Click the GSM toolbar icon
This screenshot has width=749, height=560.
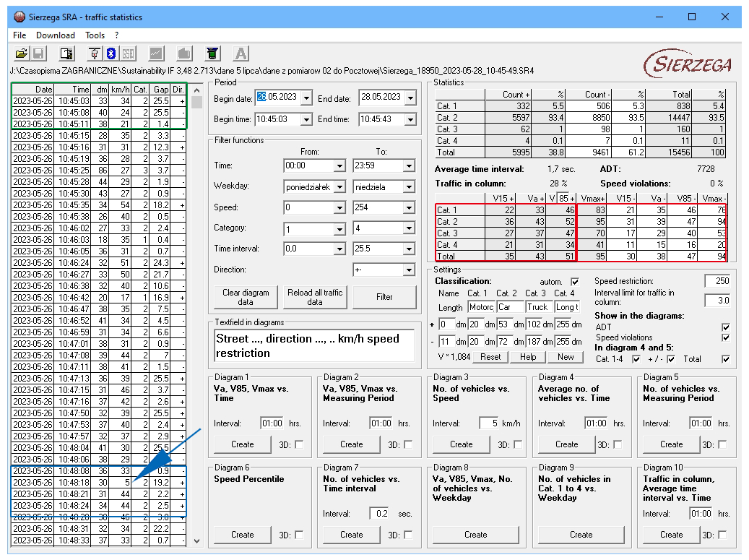(x=129, y=53)
